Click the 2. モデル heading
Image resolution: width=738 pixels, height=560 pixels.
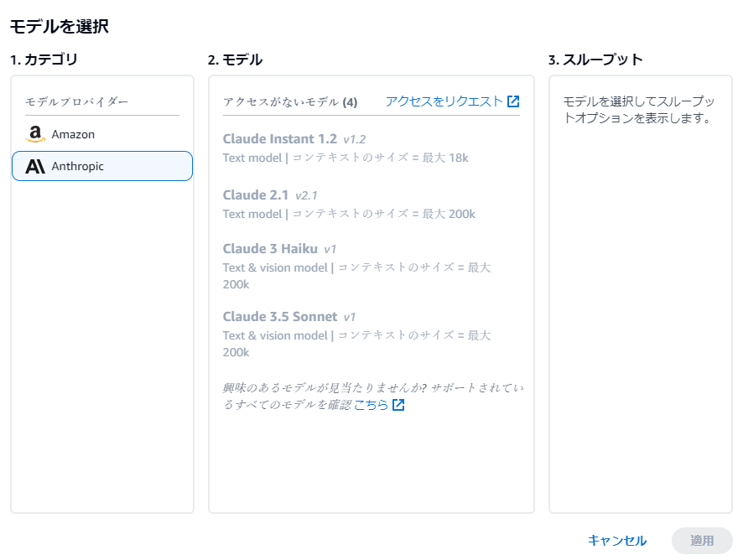pyautogui.click(x=235, y=60)
